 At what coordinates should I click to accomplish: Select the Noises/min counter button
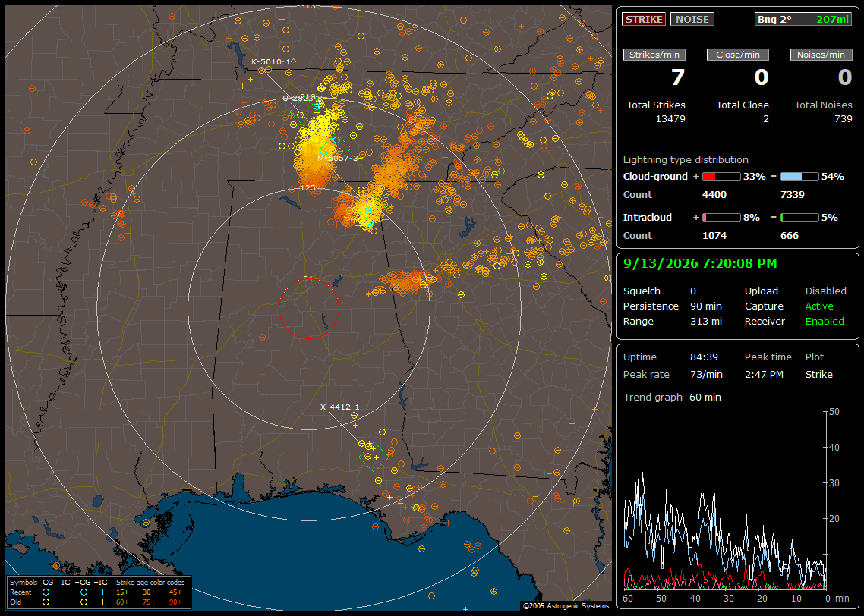tap(821, 55)
